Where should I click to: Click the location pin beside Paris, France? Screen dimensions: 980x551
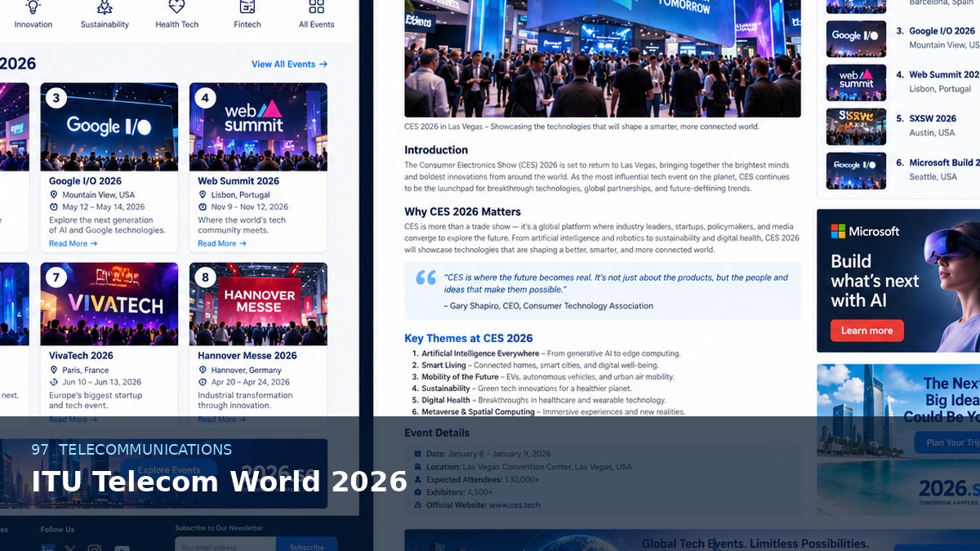click(x=54, y=370)
